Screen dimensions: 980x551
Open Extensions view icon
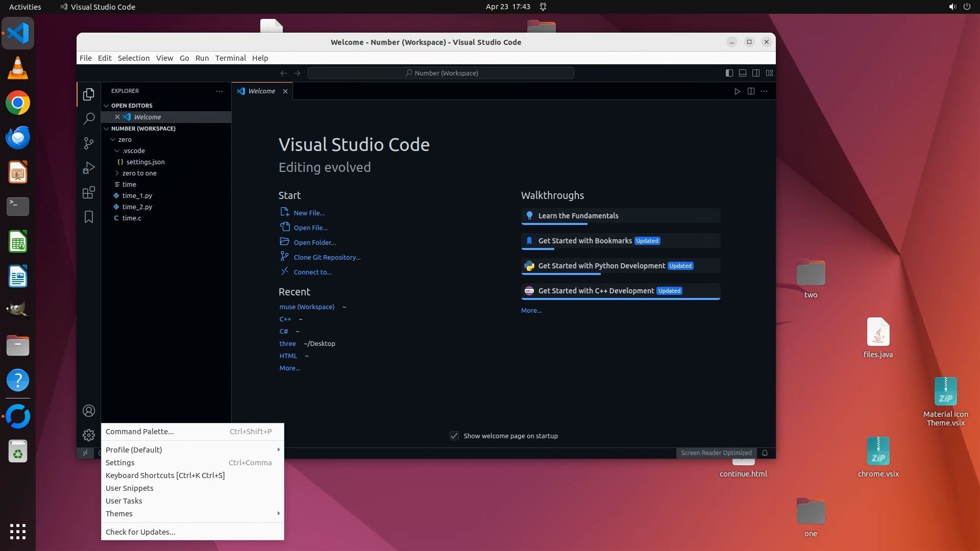89,192
